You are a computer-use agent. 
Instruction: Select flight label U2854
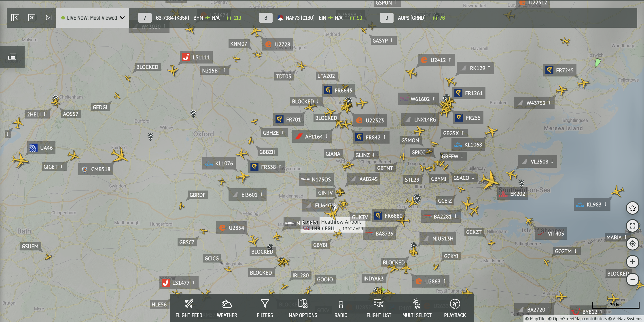(x=232, y=228)
